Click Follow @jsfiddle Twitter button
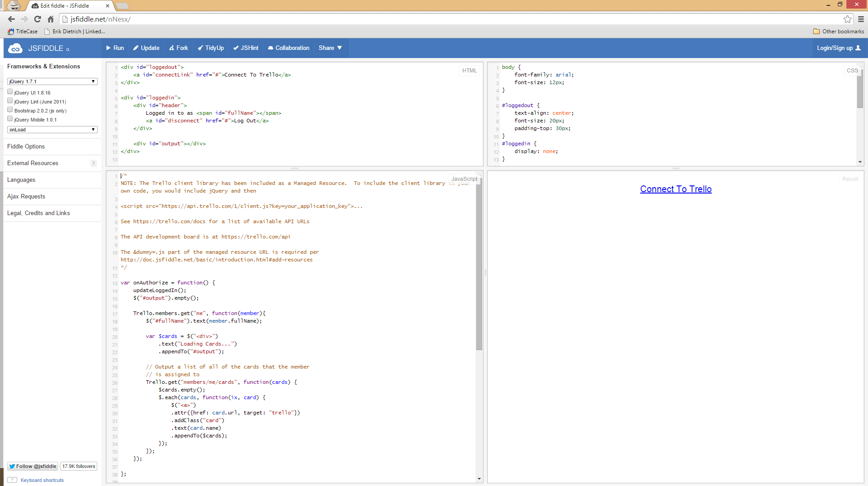 33,466
